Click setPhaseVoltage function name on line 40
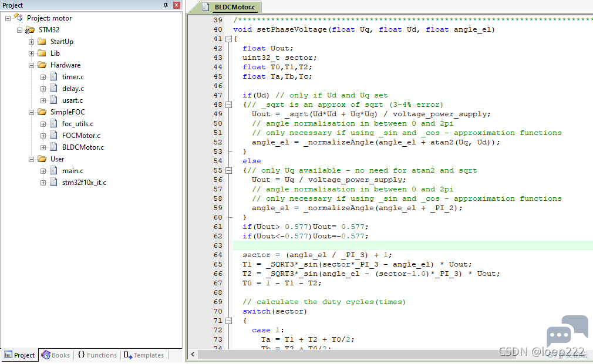Screen dimensions: 593x364 (292, 29)
